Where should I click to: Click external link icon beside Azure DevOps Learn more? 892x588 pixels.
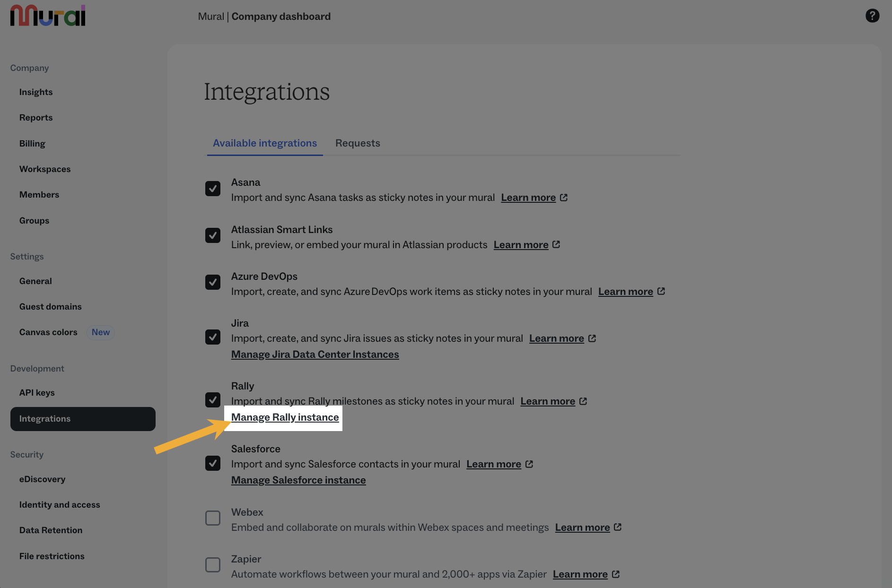pyautogui.click(x=661, y=291)
